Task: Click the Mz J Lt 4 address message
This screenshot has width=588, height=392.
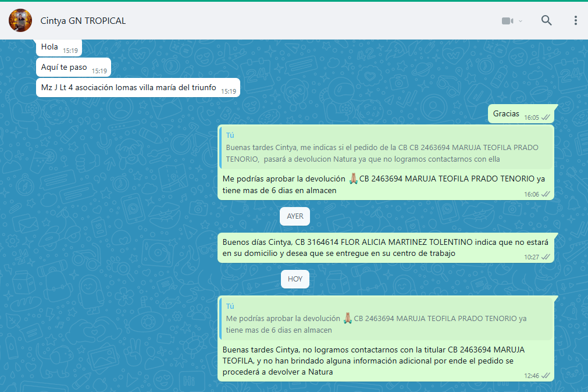Action: point(129,88)
